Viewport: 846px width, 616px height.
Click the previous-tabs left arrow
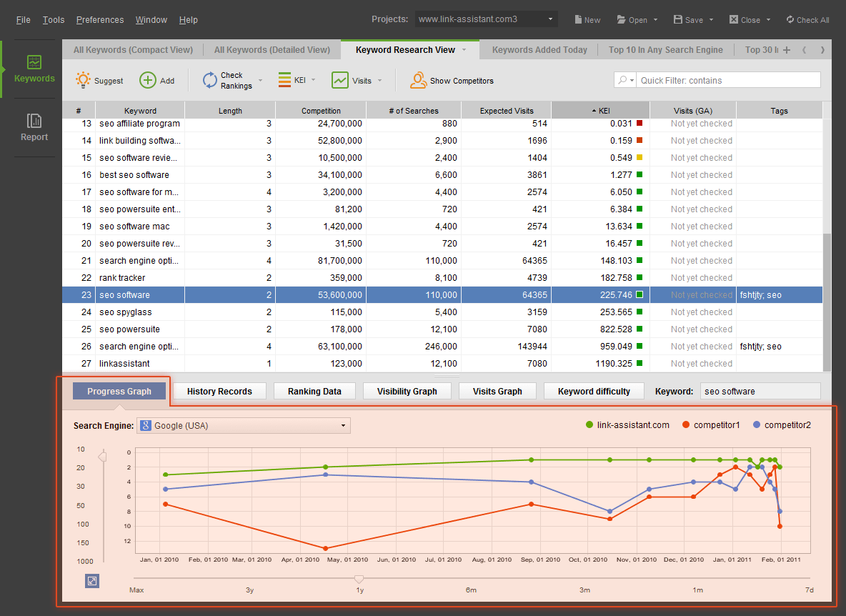tap(804, 49)
